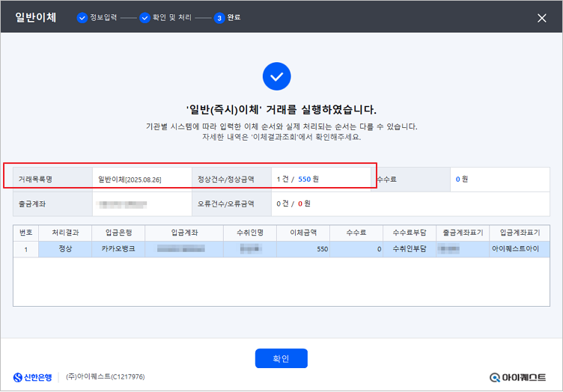Click the step 3 완료 number icon
This screenshot has height=392, width=563.
[x=219, y=18]
